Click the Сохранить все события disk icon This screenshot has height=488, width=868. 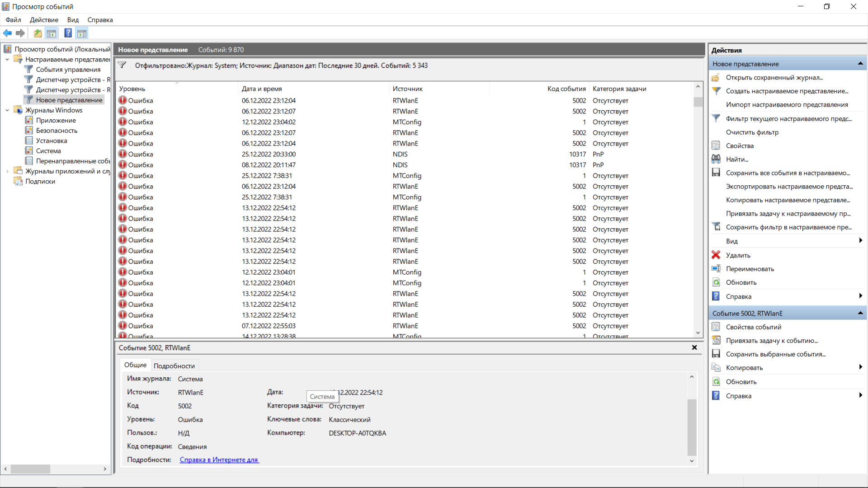click(716, 173)
